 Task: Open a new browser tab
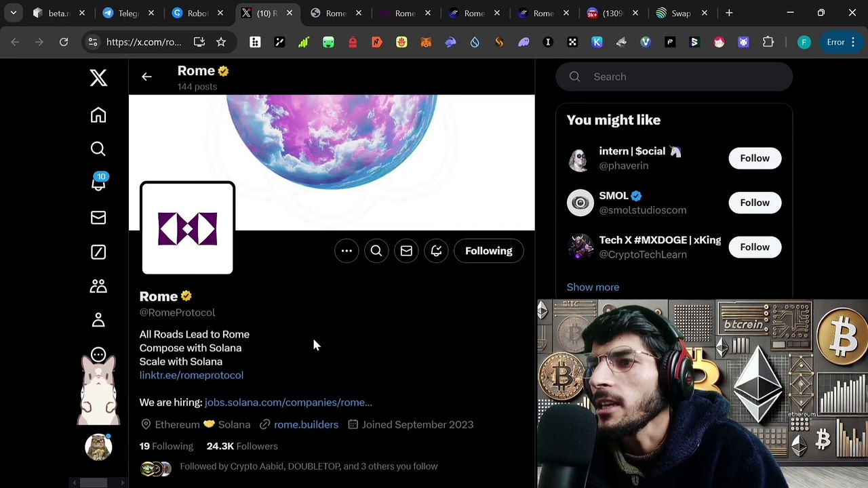point(729,13)
